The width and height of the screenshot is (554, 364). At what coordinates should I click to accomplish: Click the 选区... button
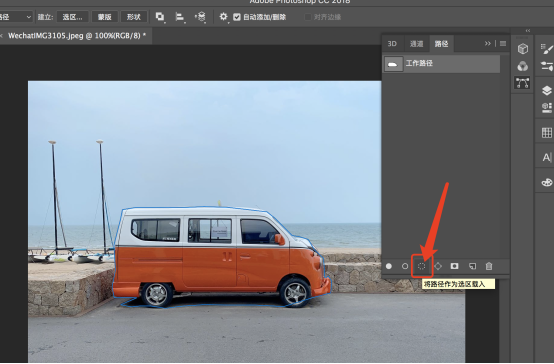tap(72, 17)
